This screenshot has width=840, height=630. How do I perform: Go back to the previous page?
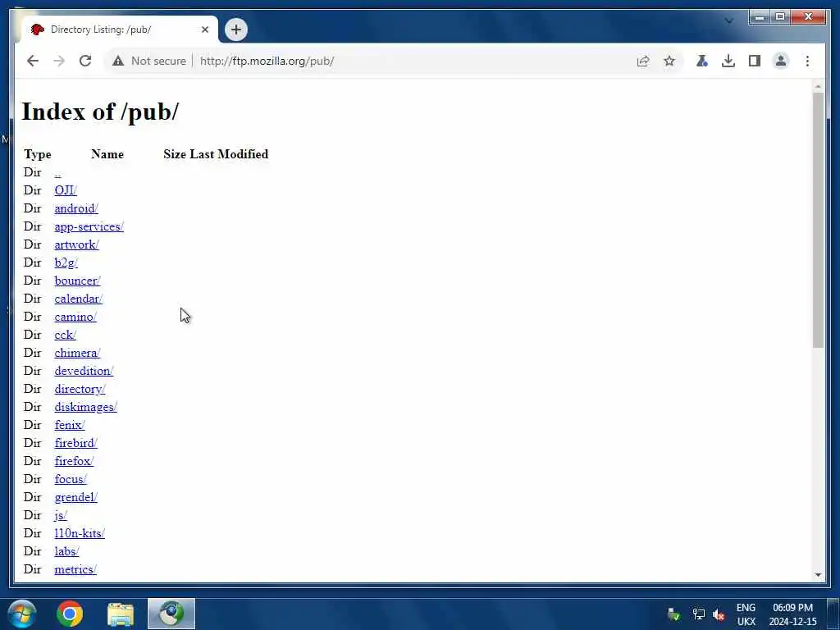click(x=33, y=61)
